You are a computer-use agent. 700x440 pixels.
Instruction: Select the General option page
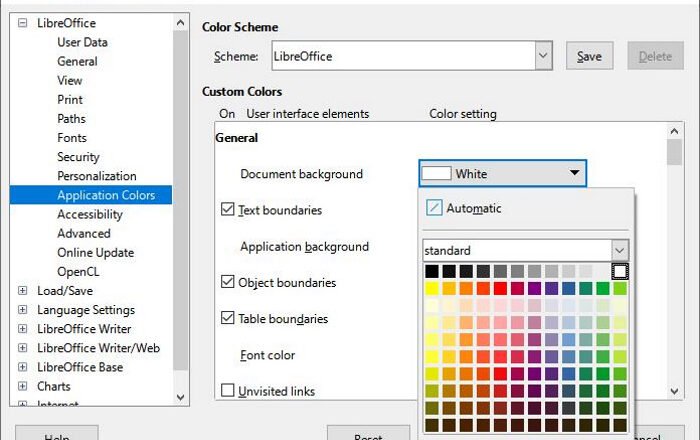coord(77,62)
